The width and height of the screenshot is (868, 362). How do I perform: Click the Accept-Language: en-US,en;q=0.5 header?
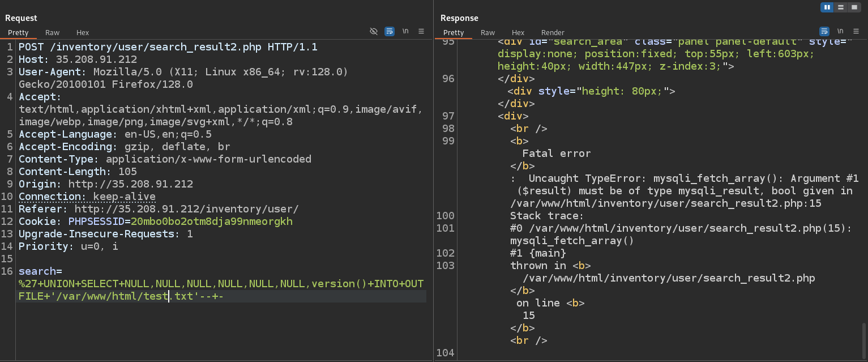[115, 134]
